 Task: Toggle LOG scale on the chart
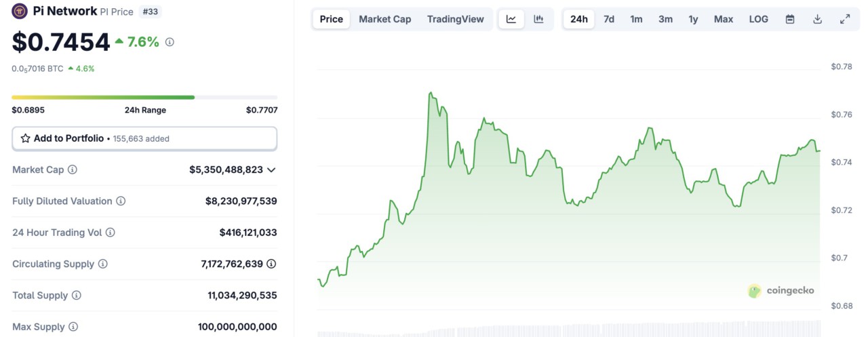click(759, 19)
